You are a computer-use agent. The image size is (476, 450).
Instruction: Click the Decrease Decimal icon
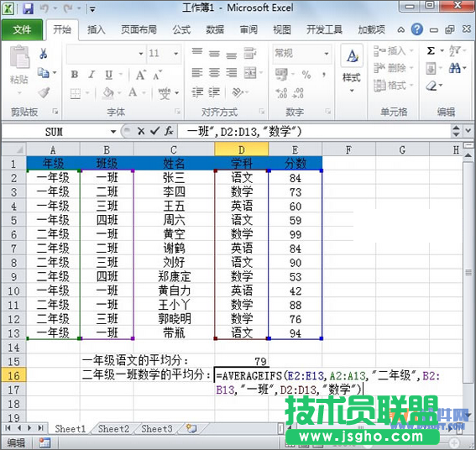(x=298, y=93)
